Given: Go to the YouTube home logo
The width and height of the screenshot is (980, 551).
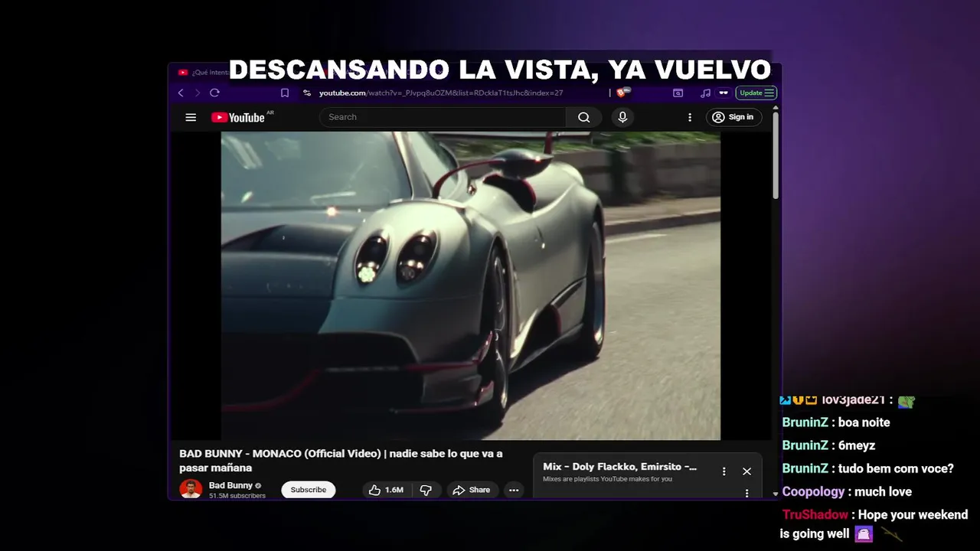Looking at the screenshot, I should click(238, 117).
